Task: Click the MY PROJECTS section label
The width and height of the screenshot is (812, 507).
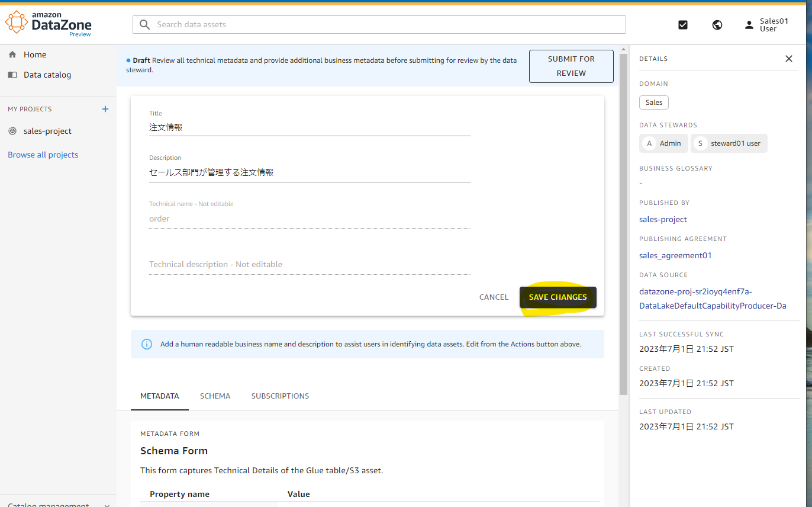Action: [30, 109]
